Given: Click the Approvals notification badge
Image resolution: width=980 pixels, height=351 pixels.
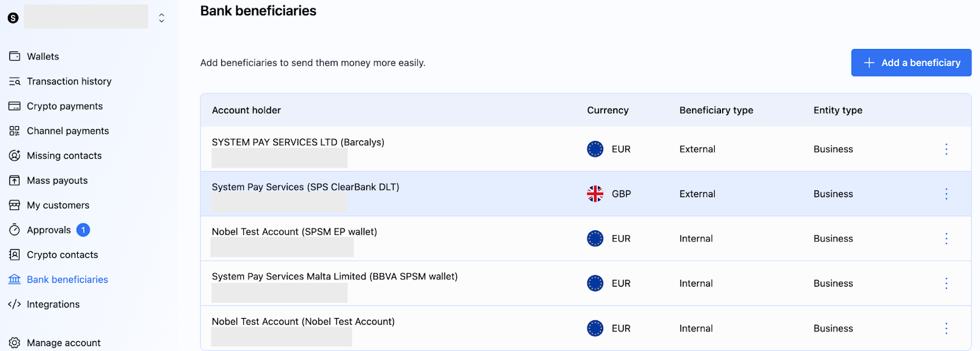Looking at the screenshot, I should [83, 230].
